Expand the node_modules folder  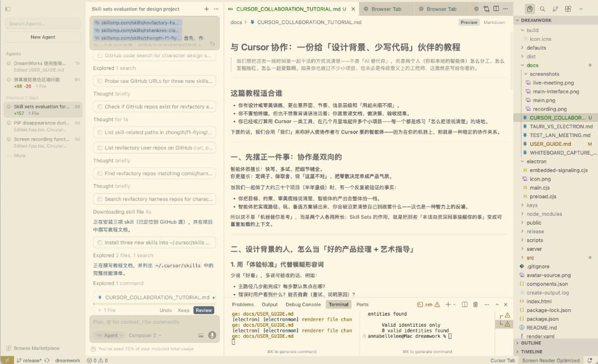click(x=523, y=214)
